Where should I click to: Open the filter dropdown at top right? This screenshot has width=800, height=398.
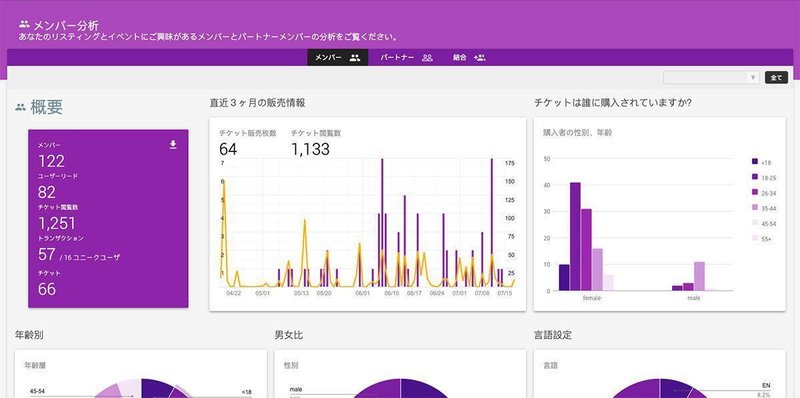point(711,78)
